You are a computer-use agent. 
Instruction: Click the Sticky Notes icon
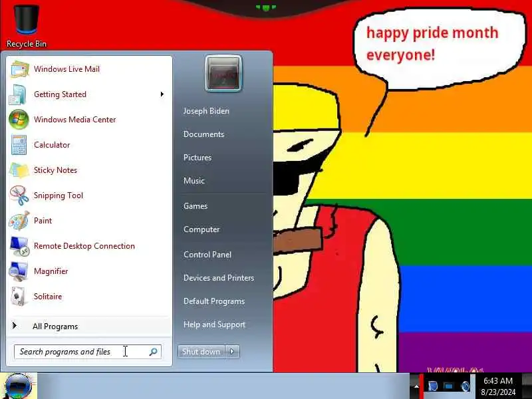[x=19, y=170]
